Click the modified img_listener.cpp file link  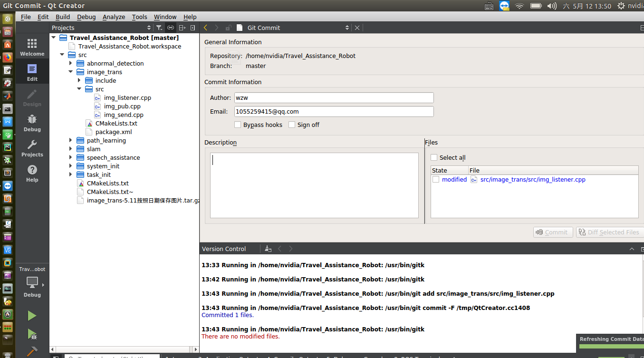532,180
